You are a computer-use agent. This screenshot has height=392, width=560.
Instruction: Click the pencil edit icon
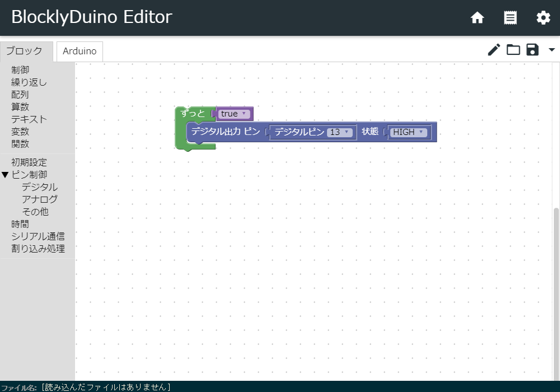(x=494, y=50)
